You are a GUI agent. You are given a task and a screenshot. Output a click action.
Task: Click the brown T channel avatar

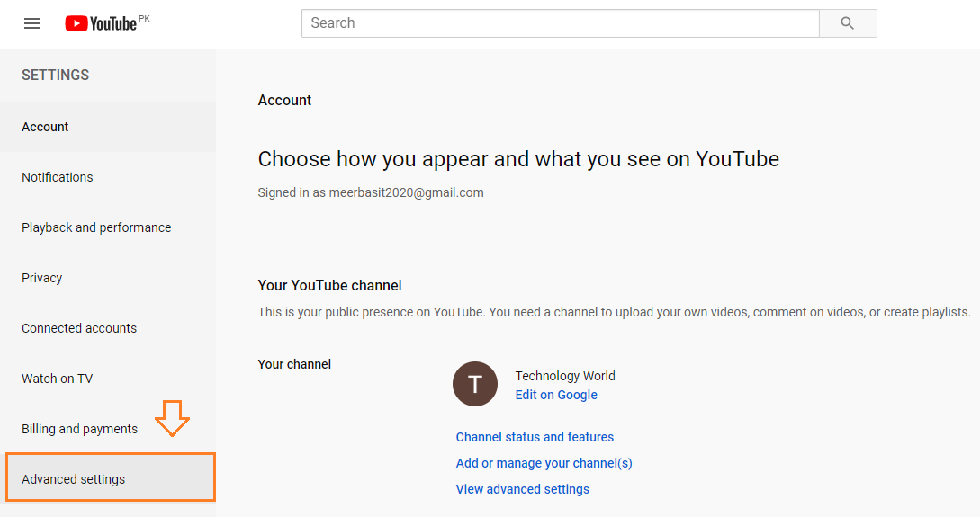click(474, 385)
